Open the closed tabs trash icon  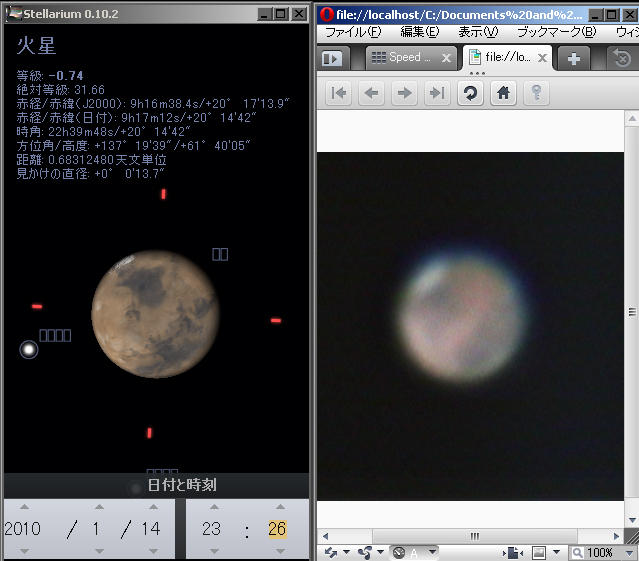[622, 58]
